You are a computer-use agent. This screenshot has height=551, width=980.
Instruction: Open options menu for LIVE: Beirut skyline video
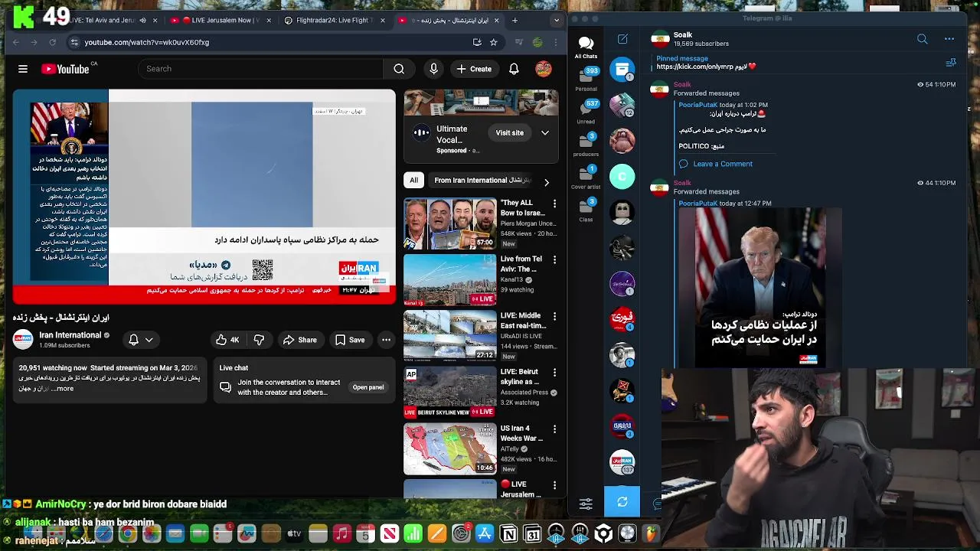pyautogui.click(x=555, y=373)
